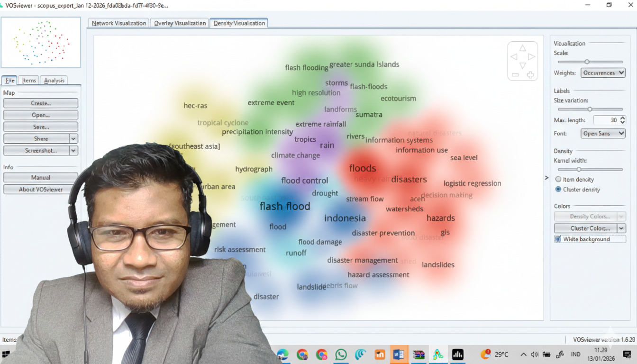This screenshot has width=637, height=364.
Task: Select the Item density radio button
Action: click(558, 180)
